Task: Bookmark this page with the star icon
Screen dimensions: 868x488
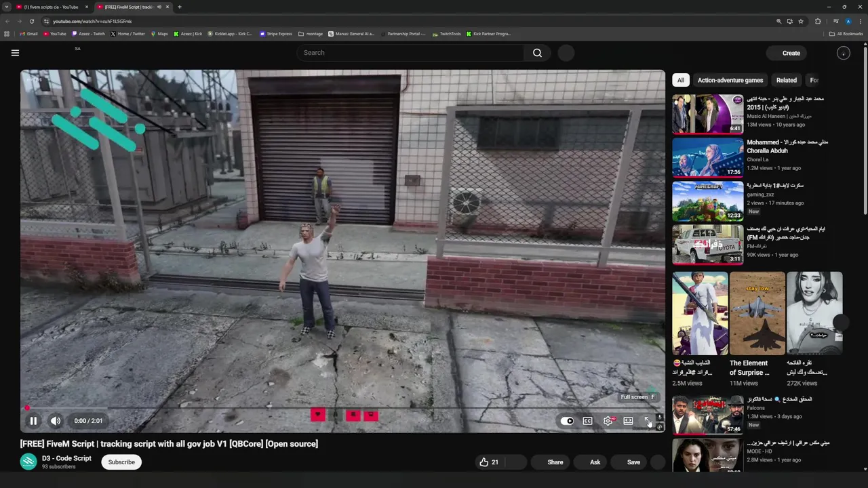Action: [801, 21]
